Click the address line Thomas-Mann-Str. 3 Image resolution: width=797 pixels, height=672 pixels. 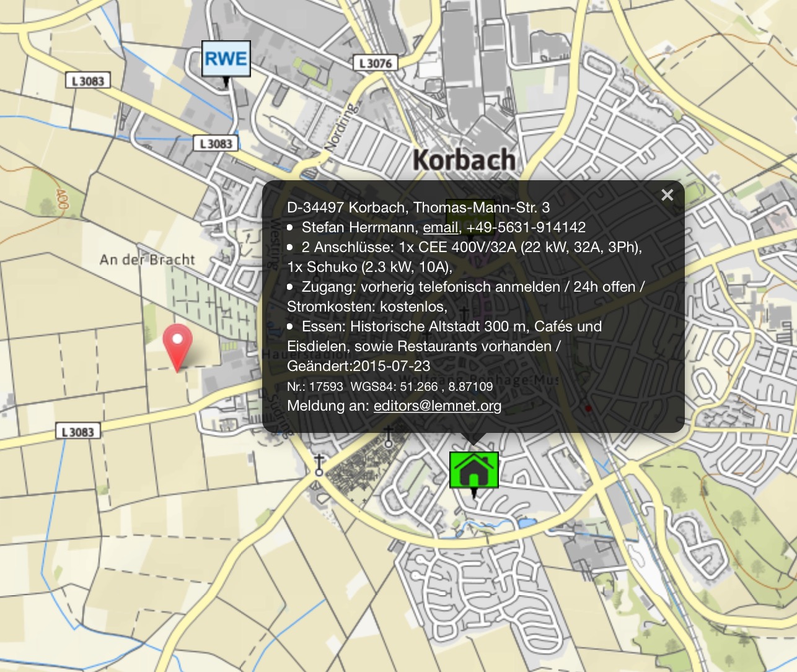tap(418, 207)
